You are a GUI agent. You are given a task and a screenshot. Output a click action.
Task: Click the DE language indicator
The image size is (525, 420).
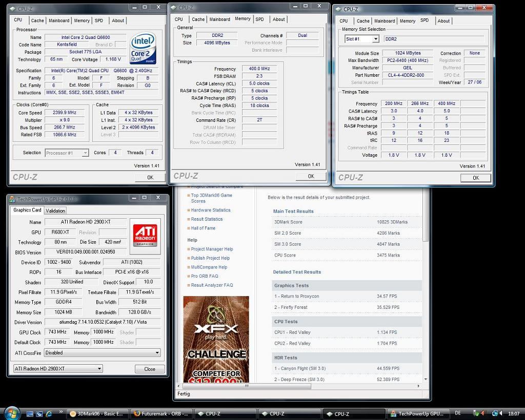click(x=458, y=413)
